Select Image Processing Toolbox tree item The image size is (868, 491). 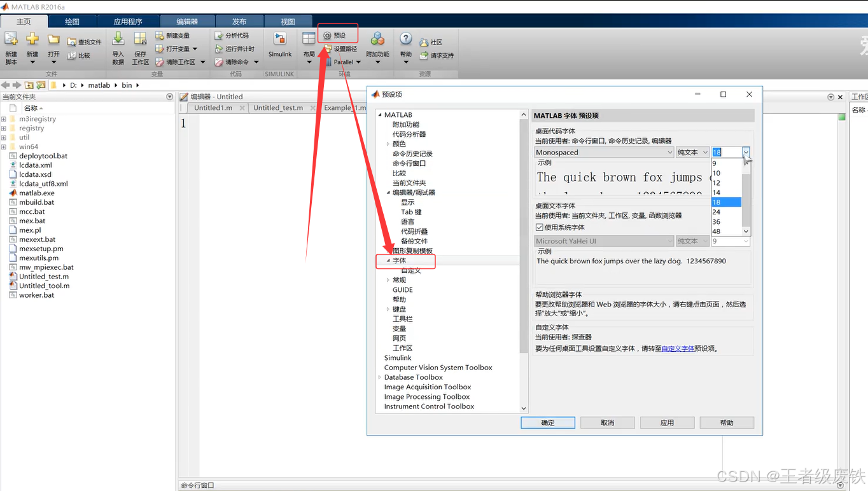click(x=427, y=397)
